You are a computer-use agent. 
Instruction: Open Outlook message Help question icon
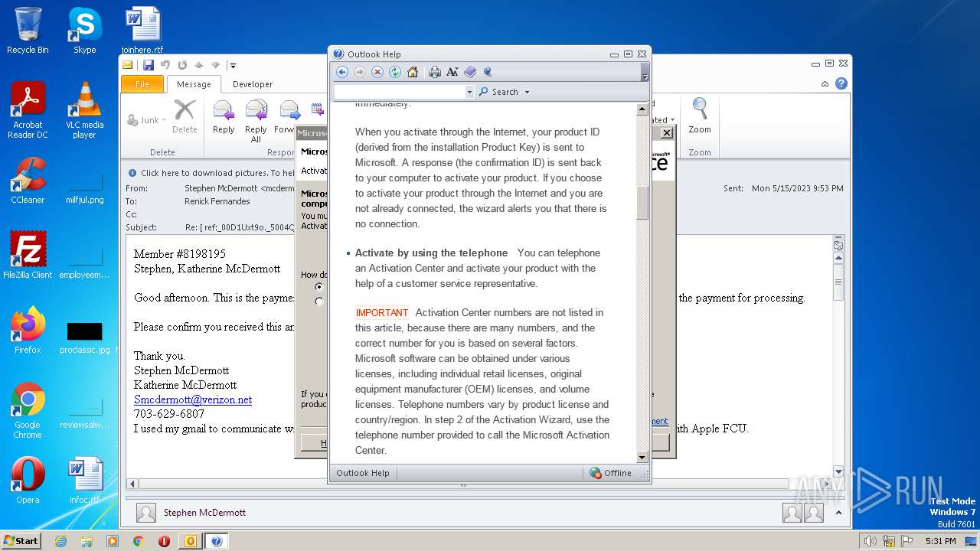click(841, 84)
